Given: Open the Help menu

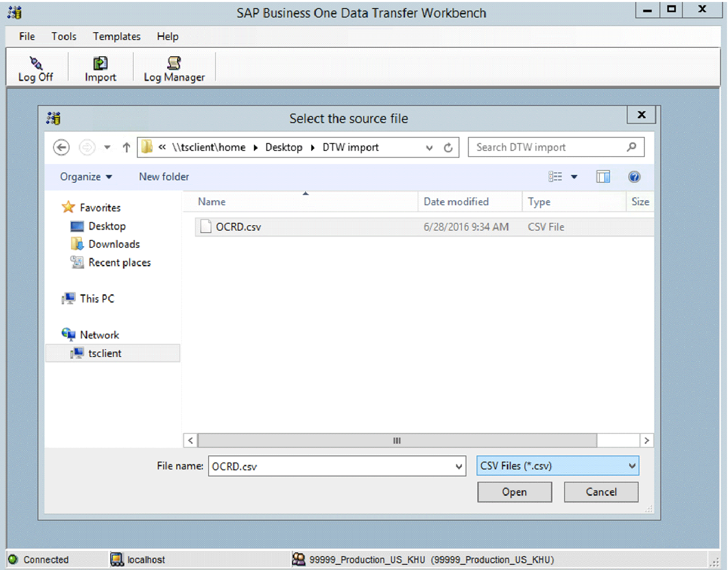Looking at the screenshot, I should (168, 37).
